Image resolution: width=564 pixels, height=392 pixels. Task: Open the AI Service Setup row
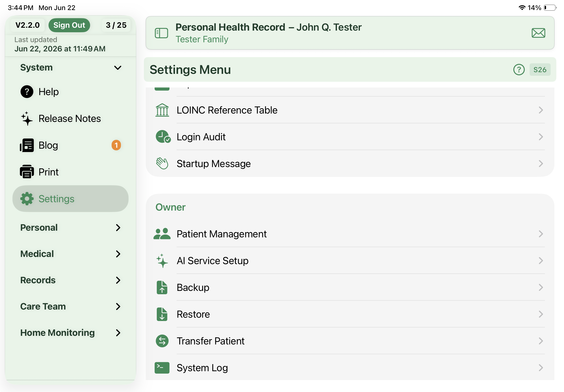pos(350,261)
